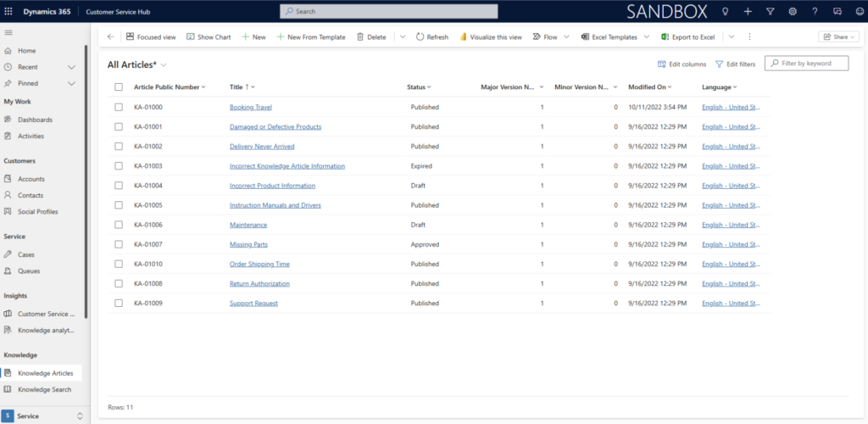Check the row for KA-01006
This screenshot has height=424, width=868.
pyautogui.click(x=119, y=225)
